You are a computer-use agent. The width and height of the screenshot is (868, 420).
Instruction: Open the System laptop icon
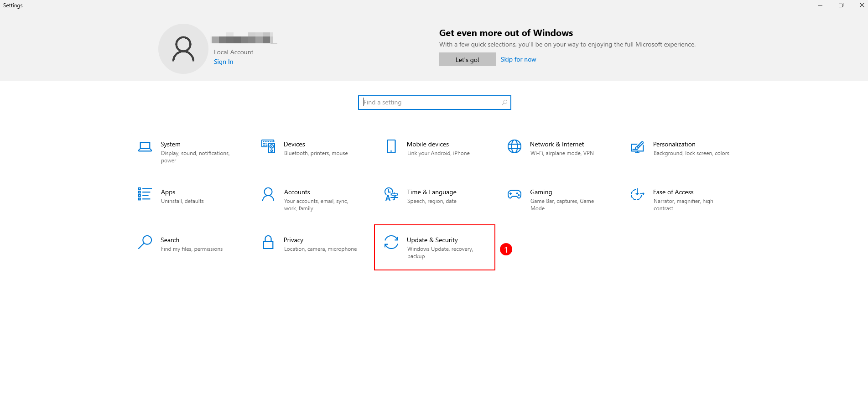(x=145, y=147)
